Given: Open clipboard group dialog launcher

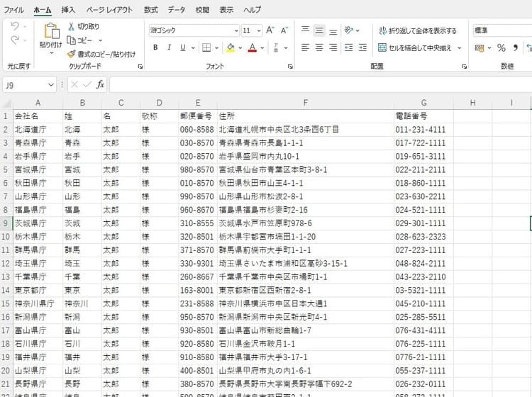Looking at the screenshot, I should click(x=140, y=67).
